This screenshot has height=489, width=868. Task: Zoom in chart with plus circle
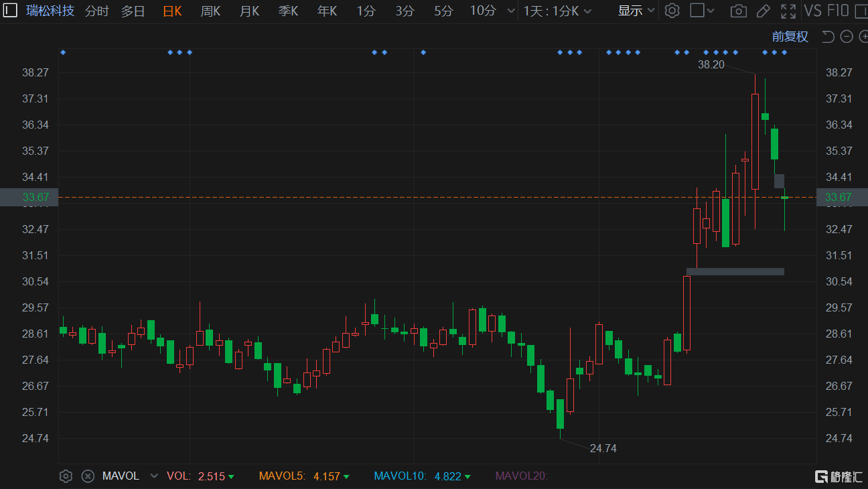click(863, 37)
